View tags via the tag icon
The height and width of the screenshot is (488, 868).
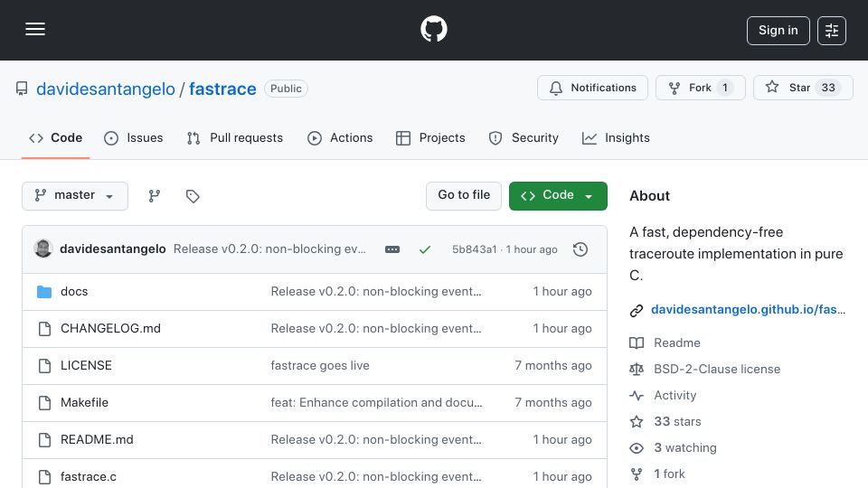click(193, 196)
